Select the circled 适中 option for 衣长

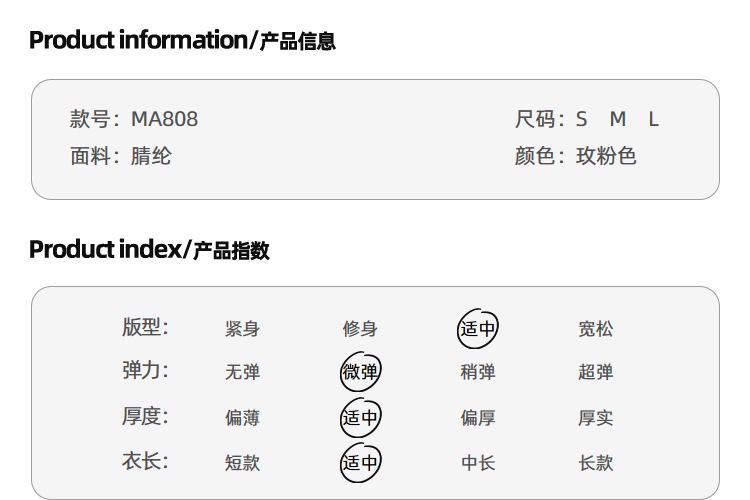coord(360,462)
